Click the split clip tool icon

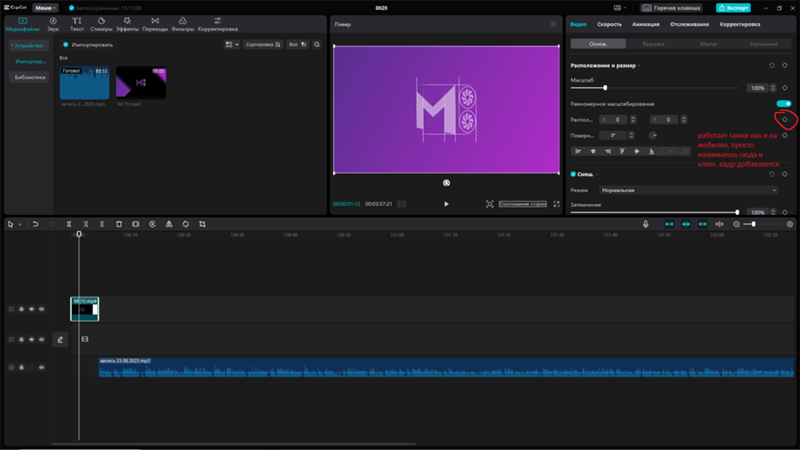pyautogui.click(x=69, y=224)
